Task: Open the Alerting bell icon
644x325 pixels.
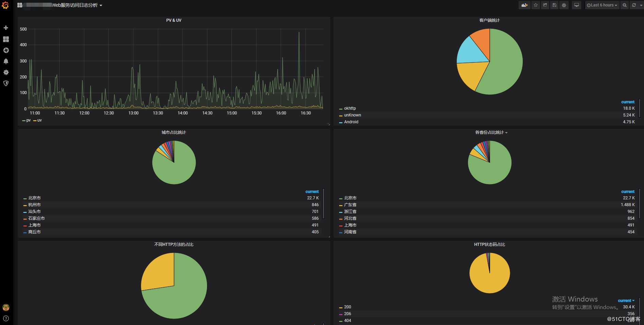Action: [6, 61]
